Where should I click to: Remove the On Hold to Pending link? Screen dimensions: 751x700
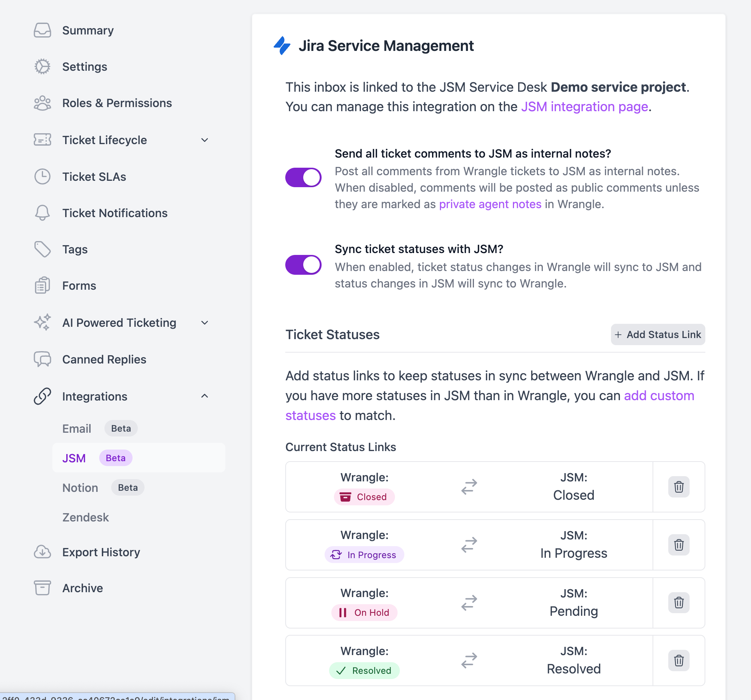pos(678,603)
